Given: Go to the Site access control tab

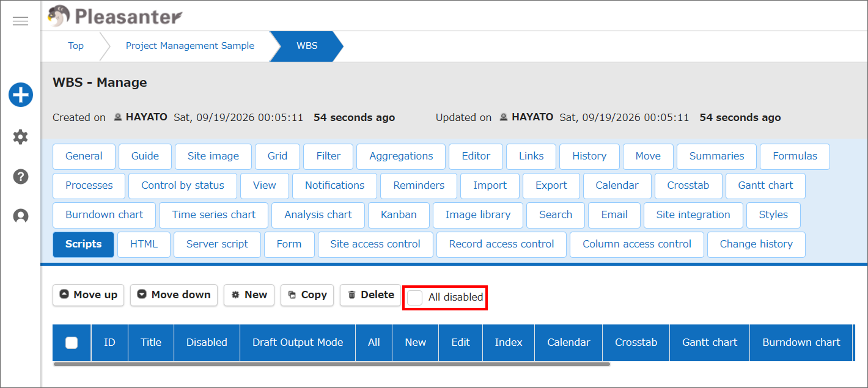Looking at the screenshot, I should click(x=375, y=244).
